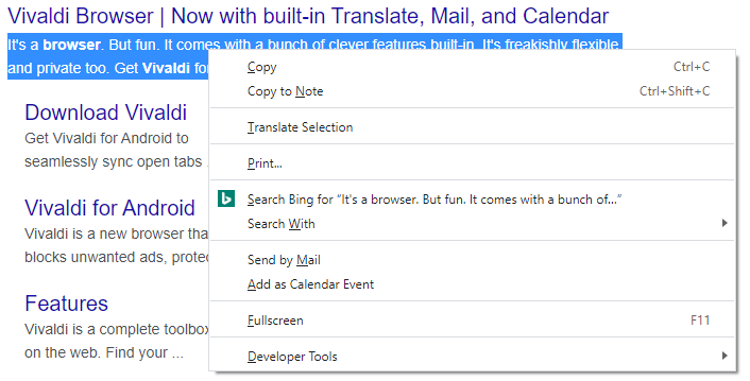750x381 pixels.
Task: Click the Ctrl+Shift+C shortcut label
Action: point(675,91)
